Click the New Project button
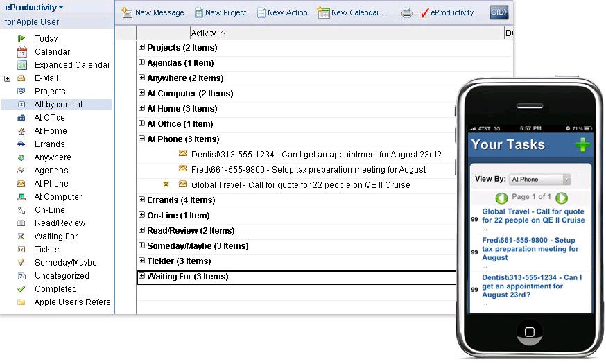The width and height of the screenshot is (606, 364). click(220, 12)
